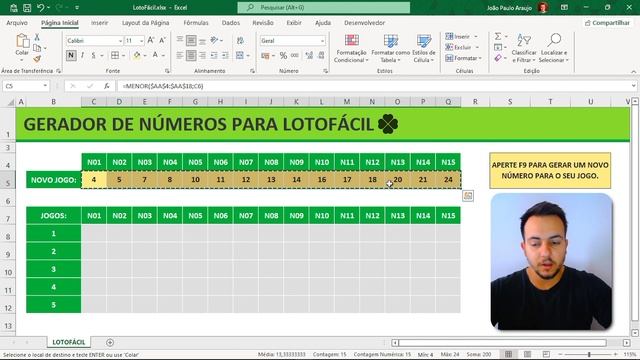Viewport: 640px width, 360px height.
Task: Toggle align left
Action: click(x=180, y=55)
